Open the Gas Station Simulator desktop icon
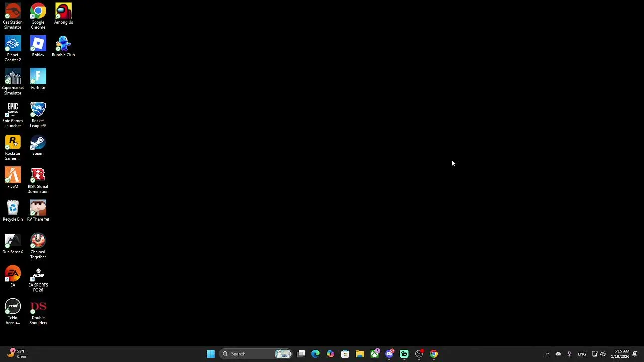Image resolution: width=644 pixels, height=362 pixels. 13,16
